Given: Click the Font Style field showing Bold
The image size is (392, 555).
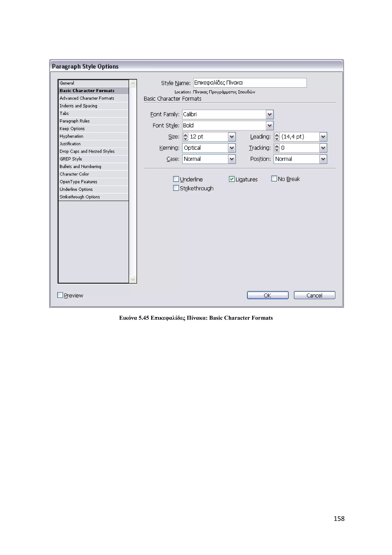Looking at the screenshot, I should (x=224, y=126).
